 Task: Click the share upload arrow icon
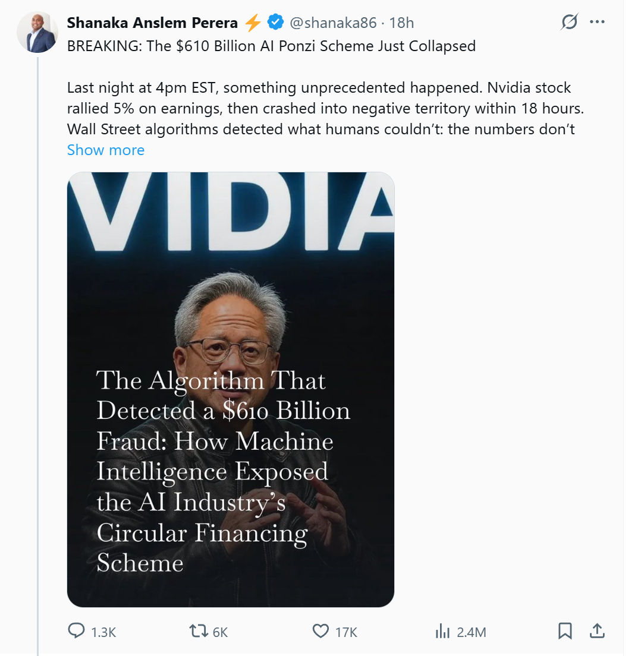[597, 630]
